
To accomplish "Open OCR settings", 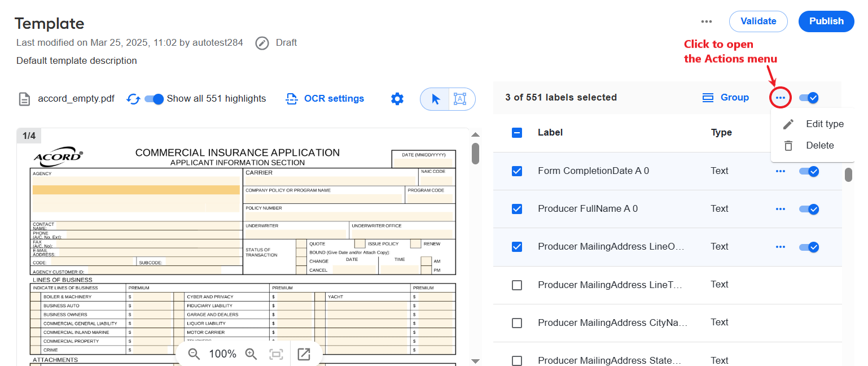I will [x=325, y=99].
